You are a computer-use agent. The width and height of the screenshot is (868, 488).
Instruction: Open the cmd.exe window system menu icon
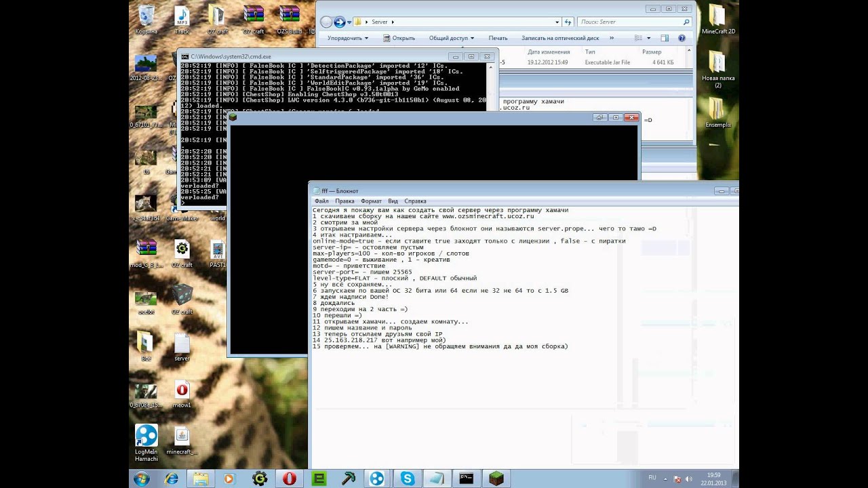point(184,56)
